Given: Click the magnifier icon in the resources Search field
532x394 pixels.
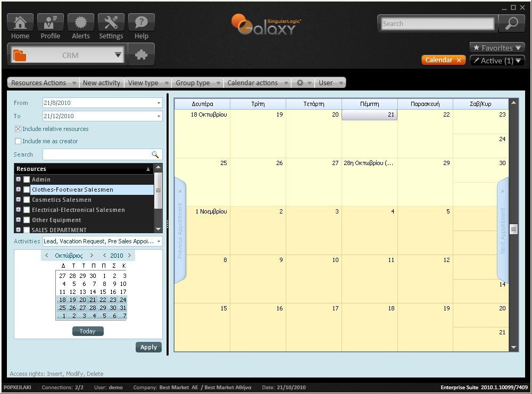Looking at the screenshot, I should [155, 154].
